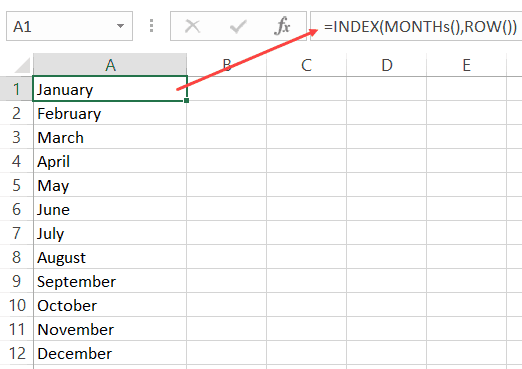
Task: Select row 9 header
Action: (x=16, y=281)
